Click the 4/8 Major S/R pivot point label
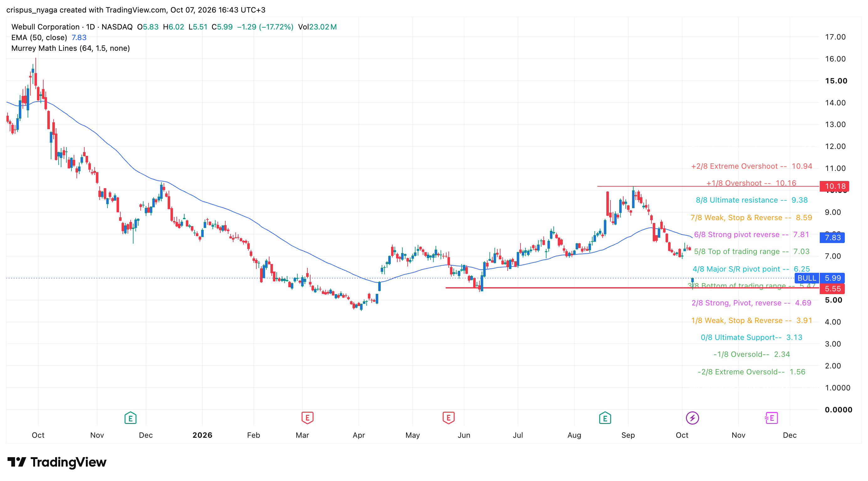Viewport: 868px width, 481px height. (x=751, y=269)
